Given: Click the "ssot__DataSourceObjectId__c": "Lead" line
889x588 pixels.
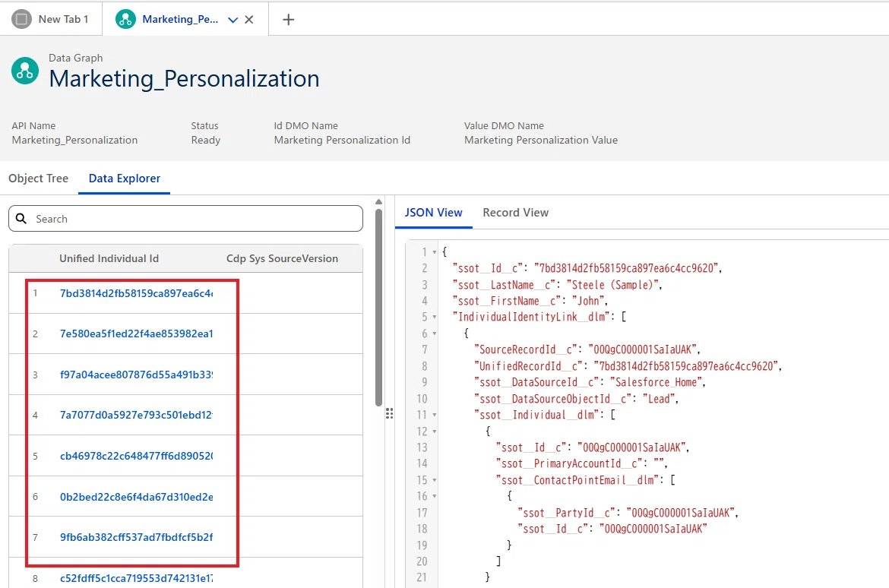Looking at the screenshot, I should point(577,399).
